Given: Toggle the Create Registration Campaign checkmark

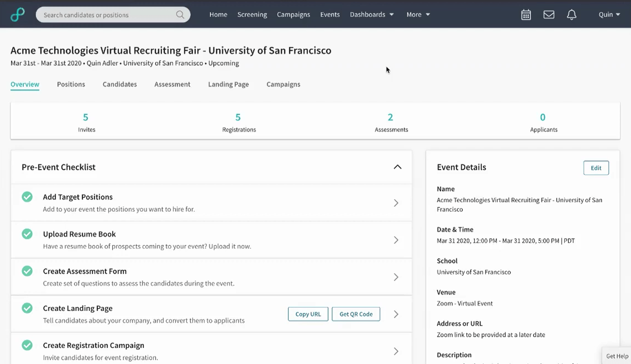Looking at the screenshot, I should point(27,345).
